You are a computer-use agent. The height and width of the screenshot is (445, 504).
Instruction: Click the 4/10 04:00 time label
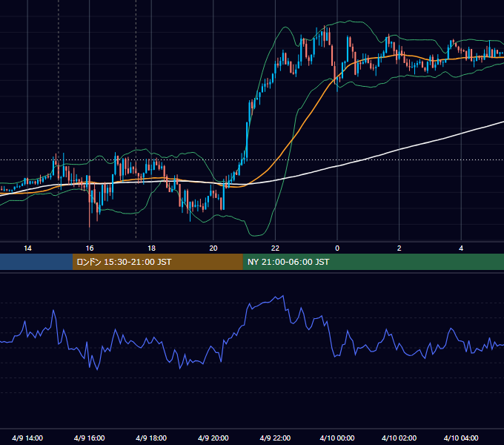tap(461, 438)
